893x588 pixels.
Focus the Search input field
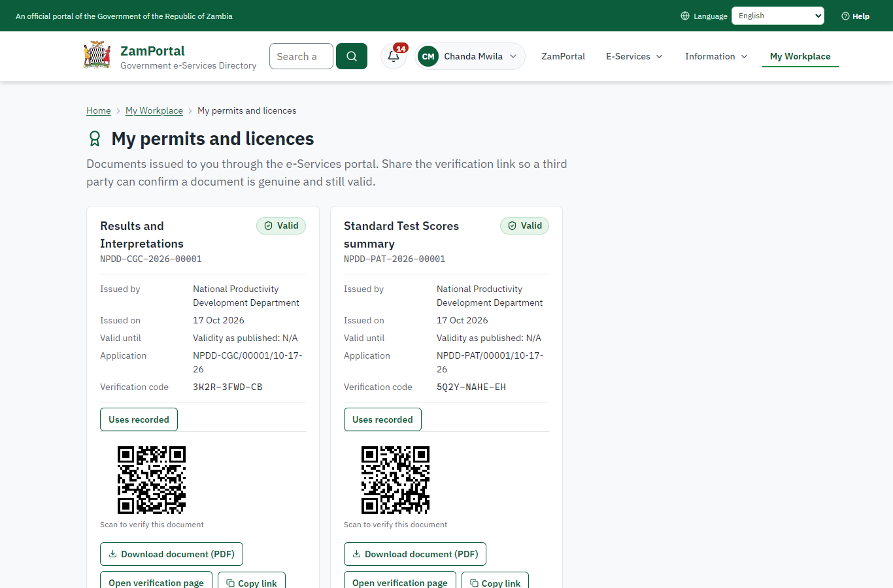pos(301,56)
